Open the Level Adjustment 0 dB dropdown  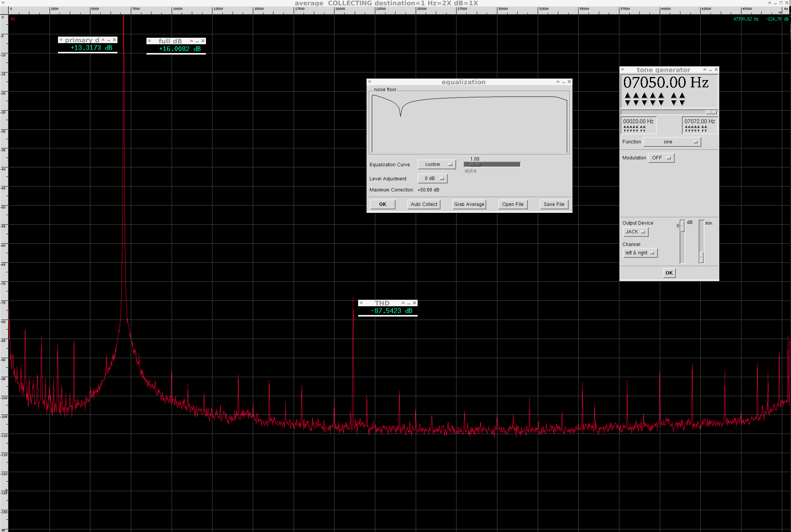tap(432, 178)
